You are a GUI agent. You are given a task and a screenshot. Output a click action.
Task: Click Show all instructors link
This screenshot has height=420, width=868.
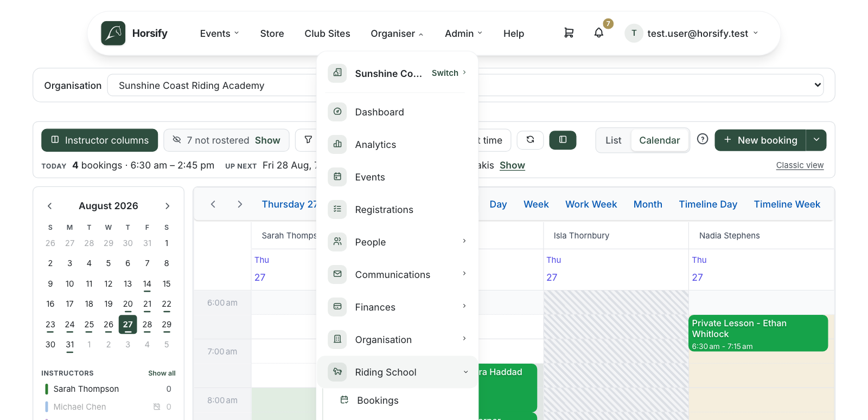point(162,373)
